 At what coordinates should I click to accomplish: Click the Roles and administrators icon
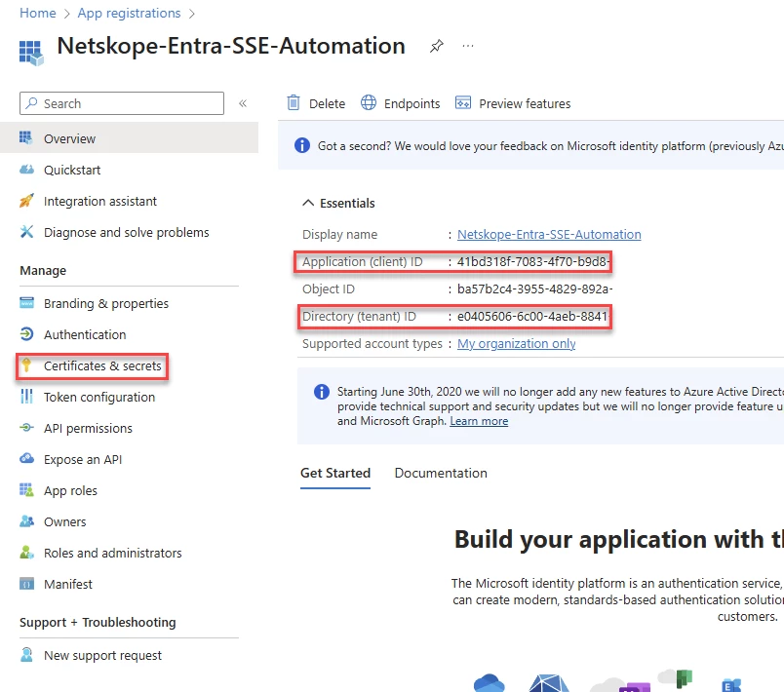click(26, 552)
